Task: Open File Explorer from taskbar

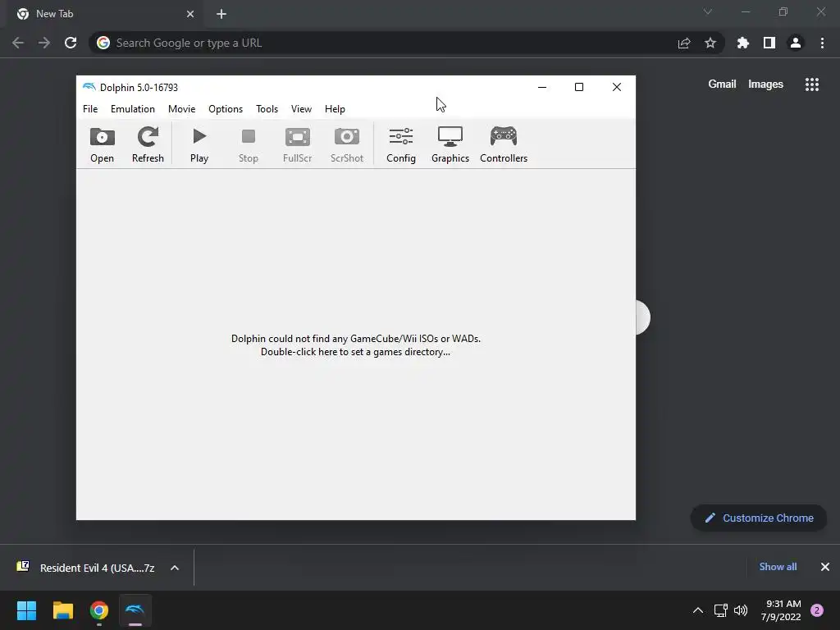Action: point(62,610)
